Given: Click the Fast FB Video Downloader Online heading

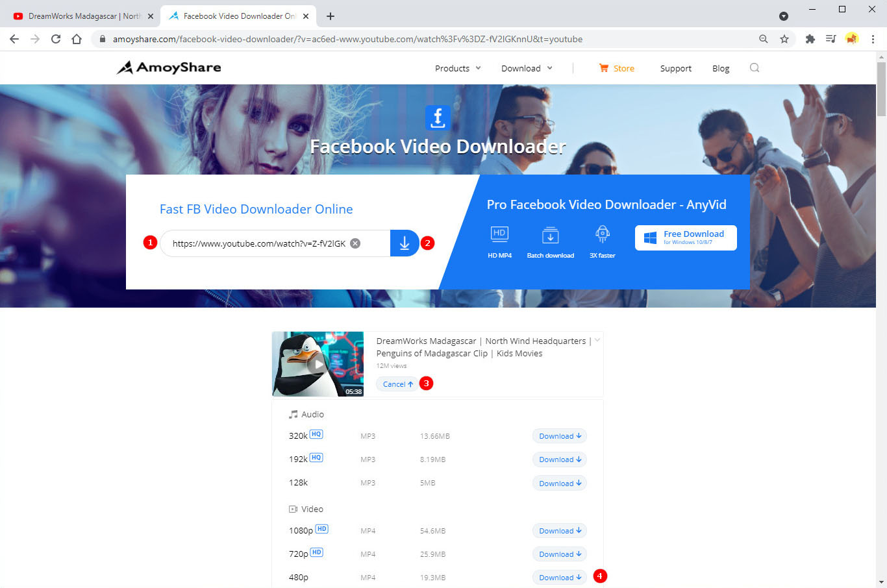Looking at the screenshot, I should (256, 209).
